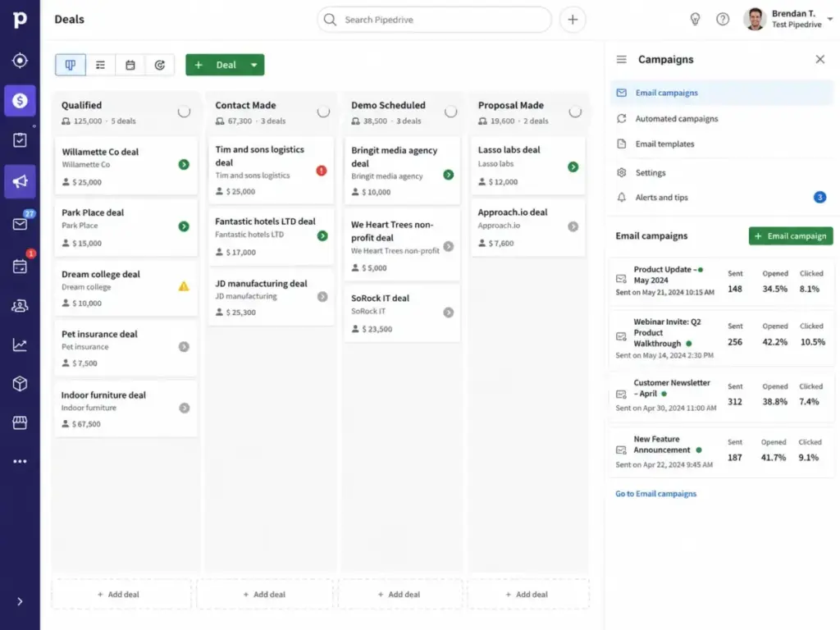The height and width of the screenshot is (630, 840).
Task: Open Insights chart icon in sidebar
Action: (20, 345)
